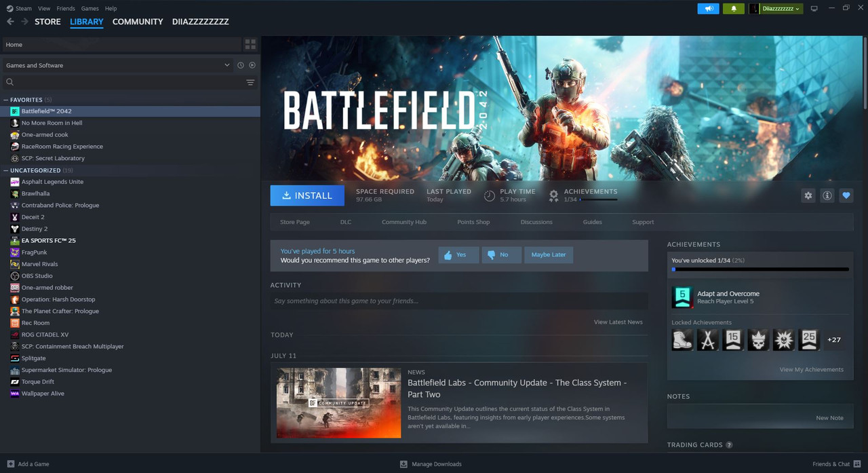Click the activity status input box
Image resolution: width=868 pixels, height=473 pixels.
(x=459, y=301)
